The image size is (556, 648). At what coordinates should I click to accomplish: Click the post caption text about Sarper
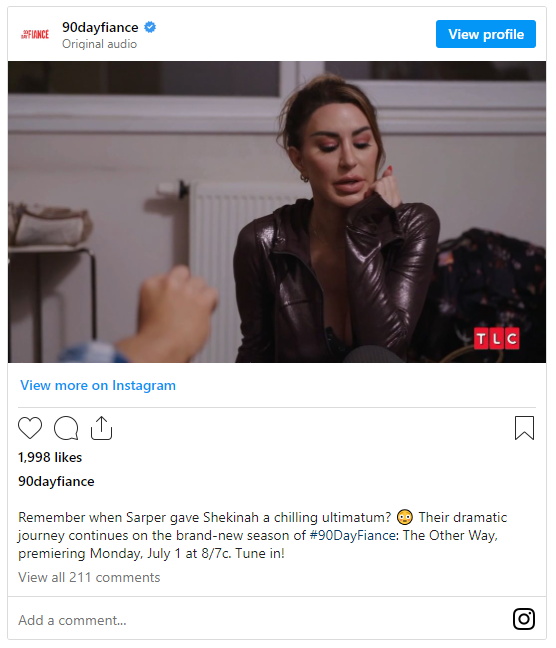(x=262, y=535)
